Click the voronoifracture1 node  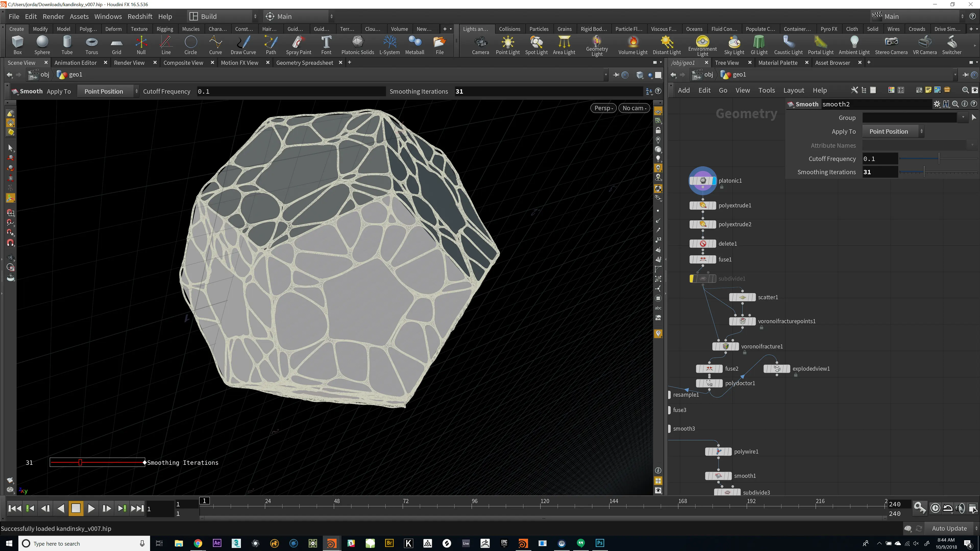pyautogui.click(x=726, y=346)
